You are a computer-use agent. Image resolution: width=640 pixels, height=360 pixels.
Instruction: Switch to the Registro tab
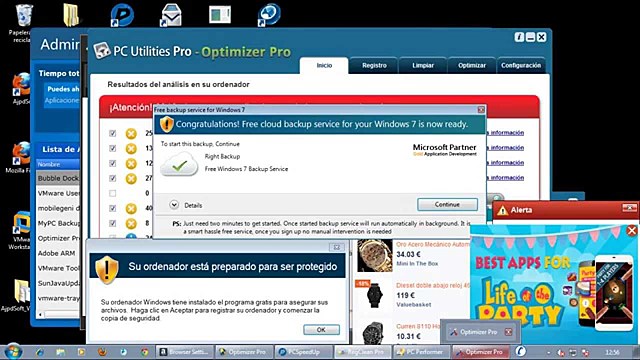click(374, 65)
